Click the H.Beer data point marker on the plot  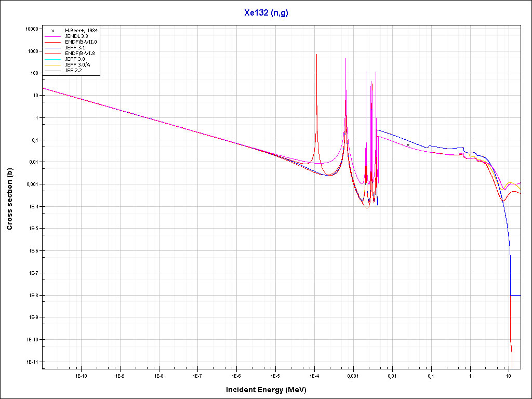[x=408, y=145]
